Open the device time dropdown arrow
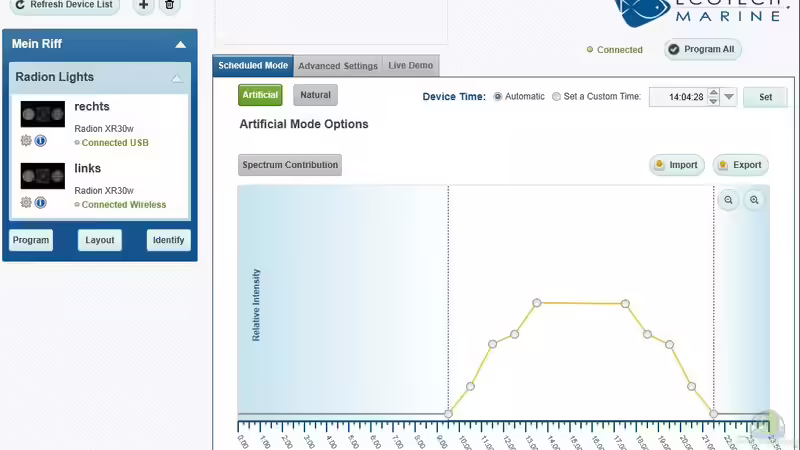800x450 pixels. 730,97
